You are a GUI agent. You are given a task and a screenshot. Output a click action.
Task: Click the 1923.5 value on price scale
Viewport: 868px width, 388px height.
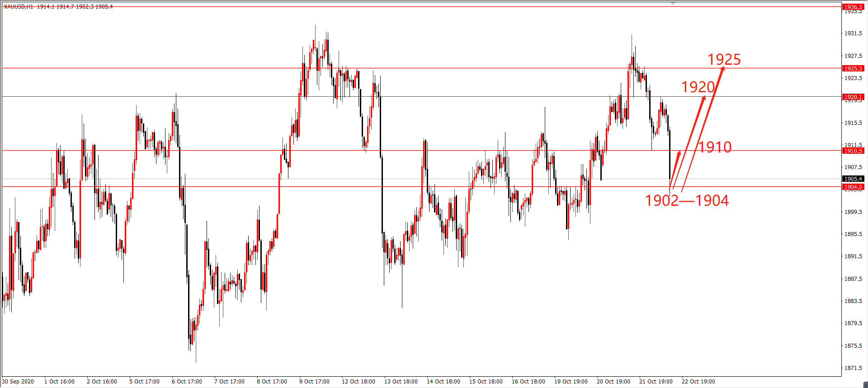(854, 78)
